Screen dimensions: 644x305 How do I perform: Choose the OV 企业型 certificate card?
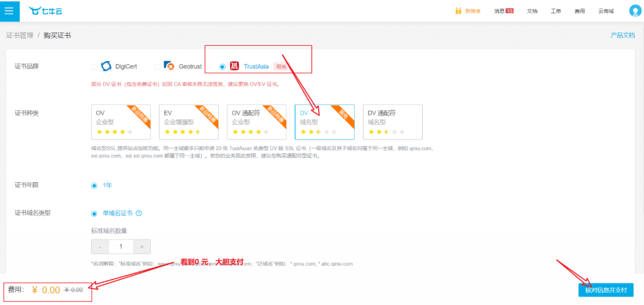pos(121,122)
